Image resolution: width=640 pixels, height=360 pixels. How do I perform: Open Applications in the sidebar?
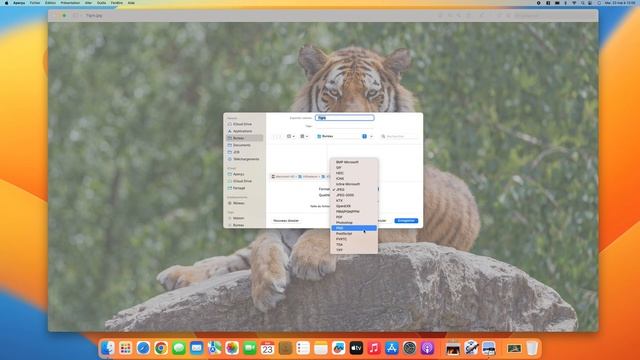[x=244, y=131]
